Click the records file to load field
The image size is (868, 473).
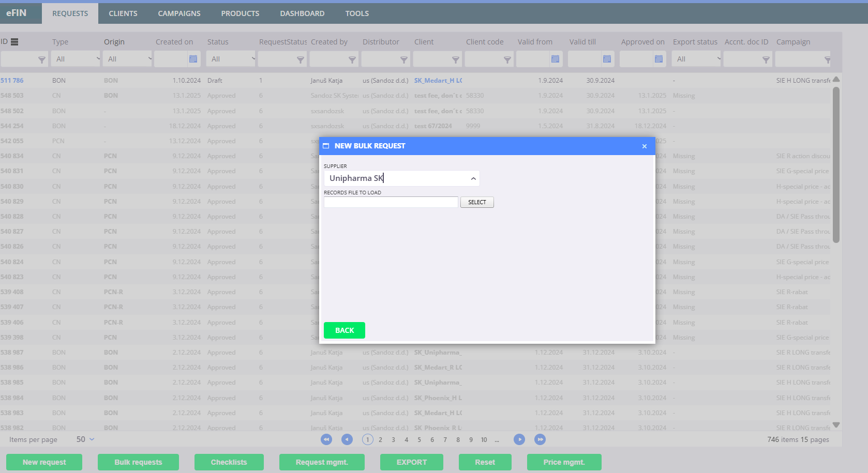391,202
